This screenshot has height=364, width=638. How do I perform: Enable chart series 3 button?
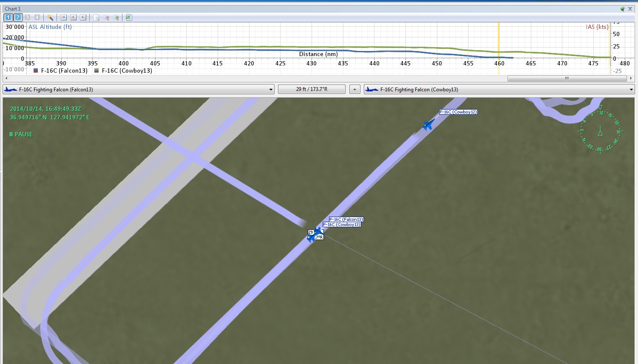28,17
